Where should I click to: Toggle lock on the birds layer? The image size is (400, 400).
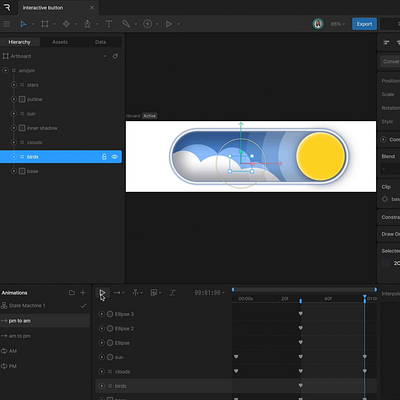point(104,157)
